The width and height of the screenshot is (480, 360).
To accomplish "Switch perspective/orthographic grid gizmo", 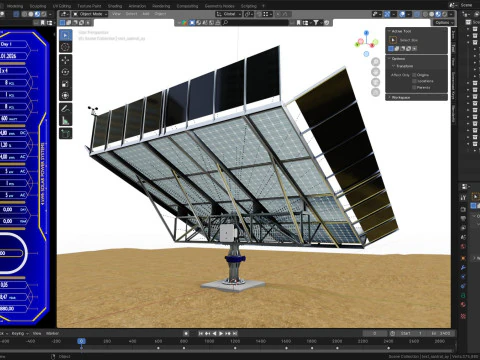I will point(375,93).
